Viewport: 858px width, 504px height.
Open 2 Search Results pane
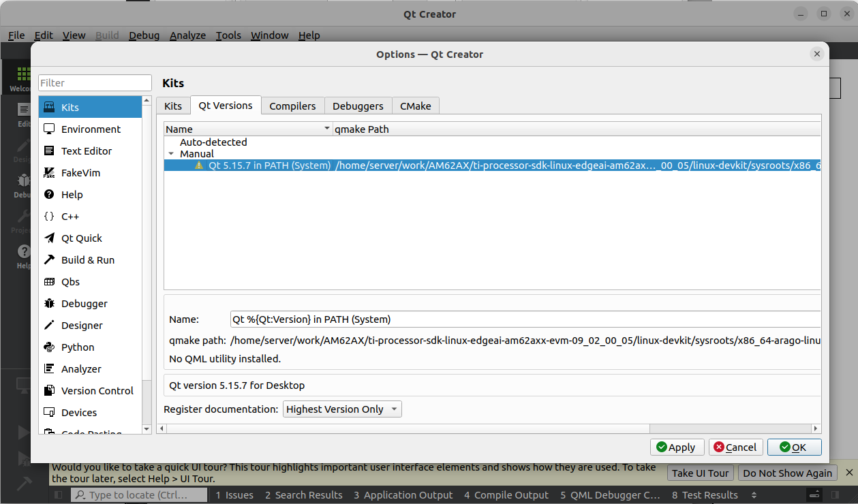pos(304,495)
